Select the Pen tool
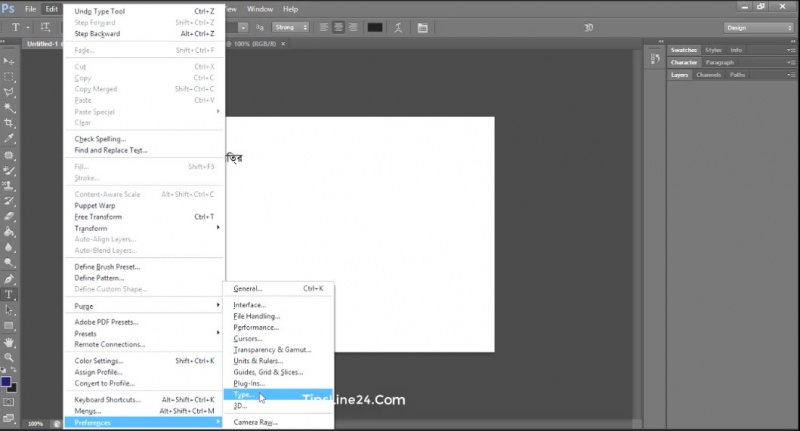Image resolution: width=800 pixels, height=431 pixels. pos(9,279)
